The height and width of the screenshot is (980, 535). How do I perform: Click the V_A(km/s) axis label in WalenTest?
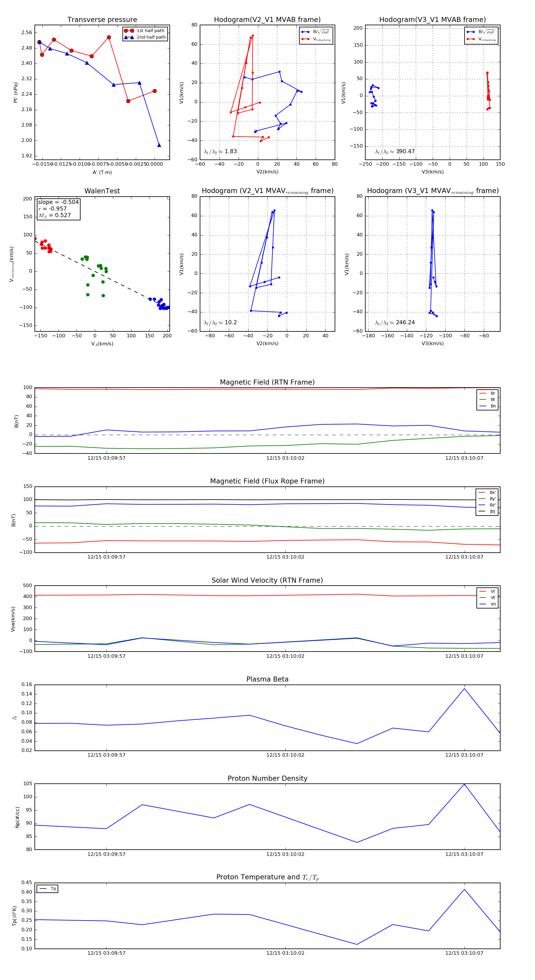click(x=102, y=344)
